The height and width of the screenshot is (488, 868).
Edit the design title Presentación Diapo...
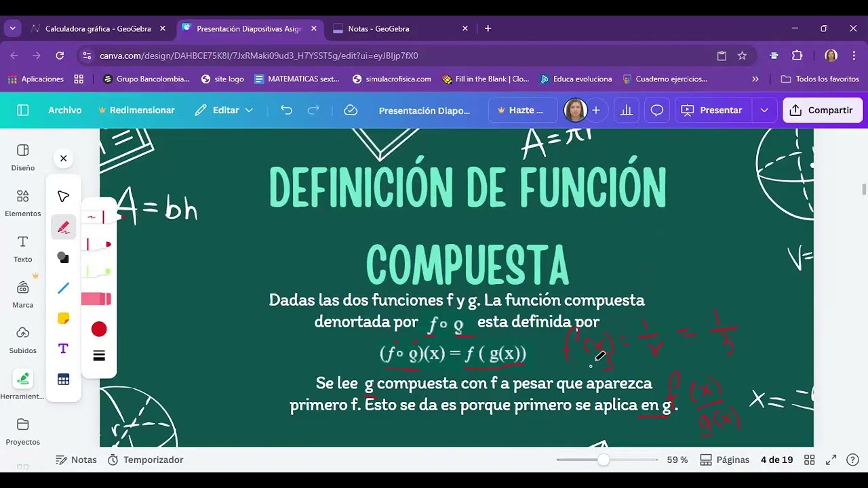click(x=425, y=110)
